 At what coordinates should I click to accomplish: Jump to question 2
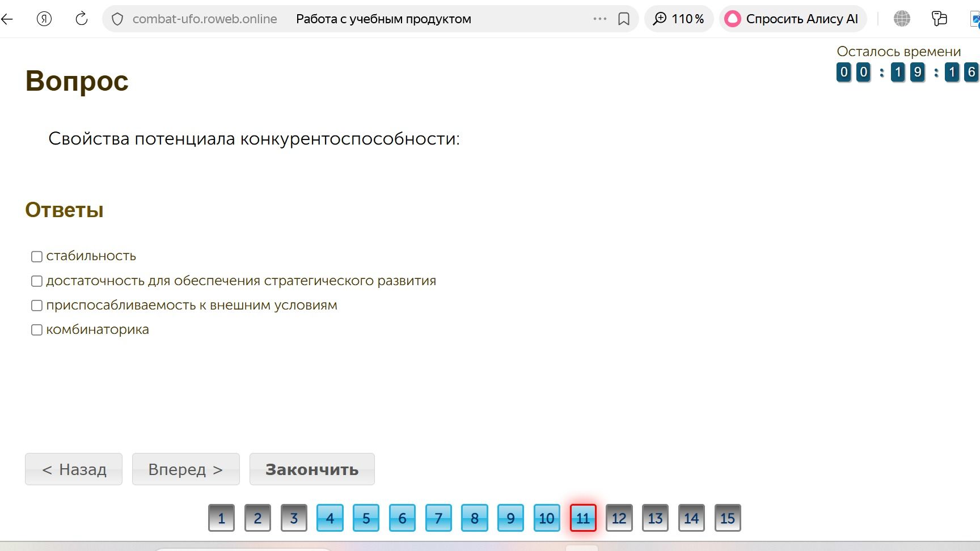coord(257,518)
